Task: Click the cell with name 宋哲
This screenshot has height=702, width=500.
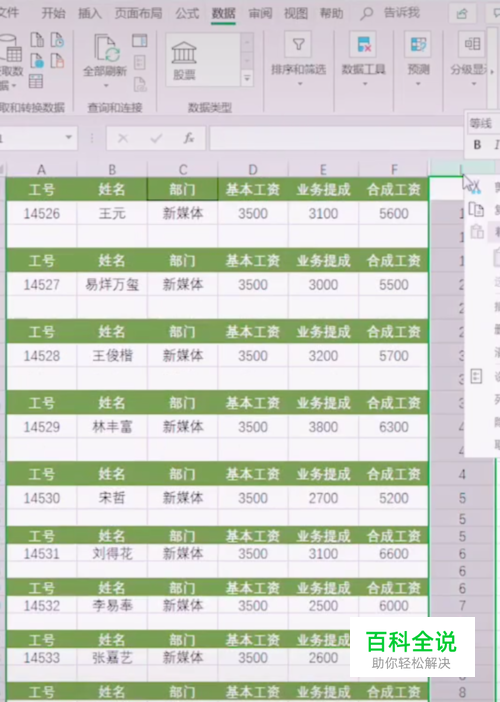Action: coord(112,498)
